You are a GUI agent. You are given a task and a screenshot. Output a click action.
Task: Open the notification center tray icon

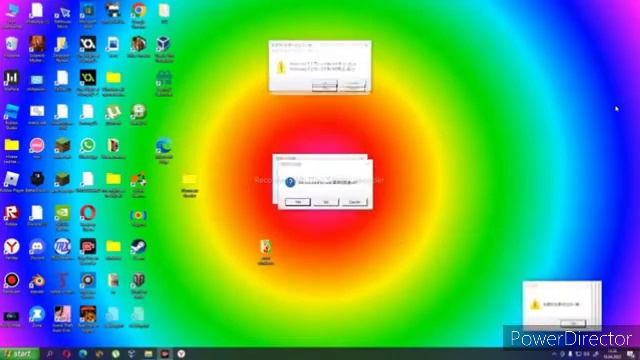(631, 354)
